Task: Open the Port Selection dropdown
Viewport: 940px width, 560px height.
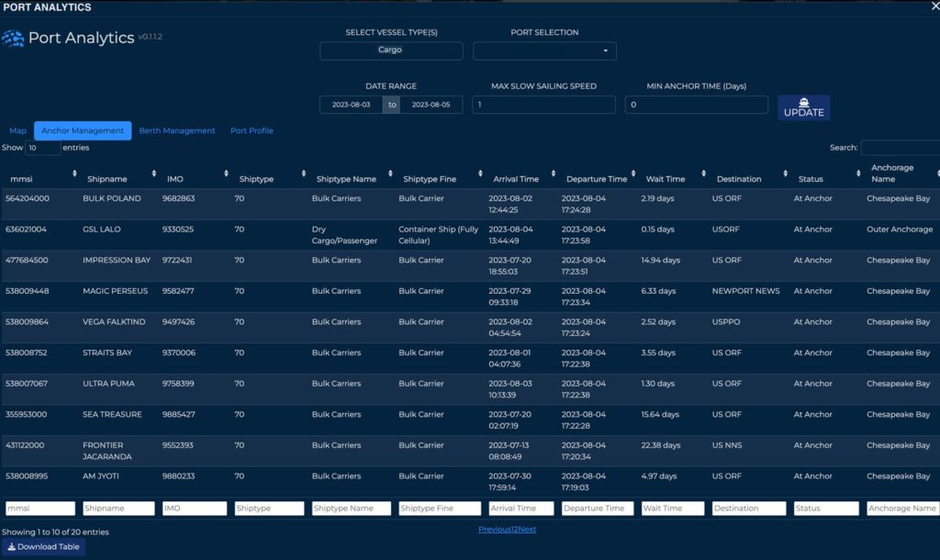Action: (544, 50)
